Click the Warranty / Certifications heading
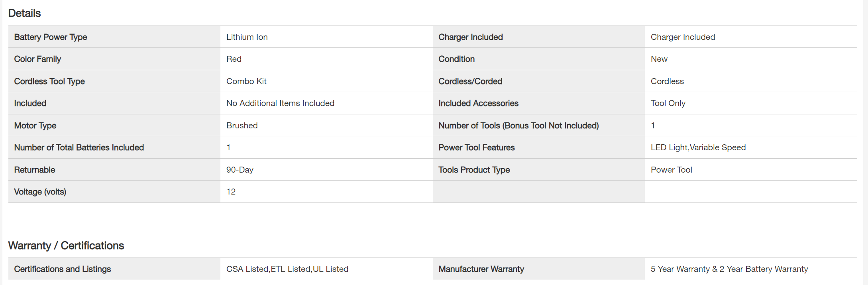This screenshot has width=868, height=285. [x=66, y=246]
